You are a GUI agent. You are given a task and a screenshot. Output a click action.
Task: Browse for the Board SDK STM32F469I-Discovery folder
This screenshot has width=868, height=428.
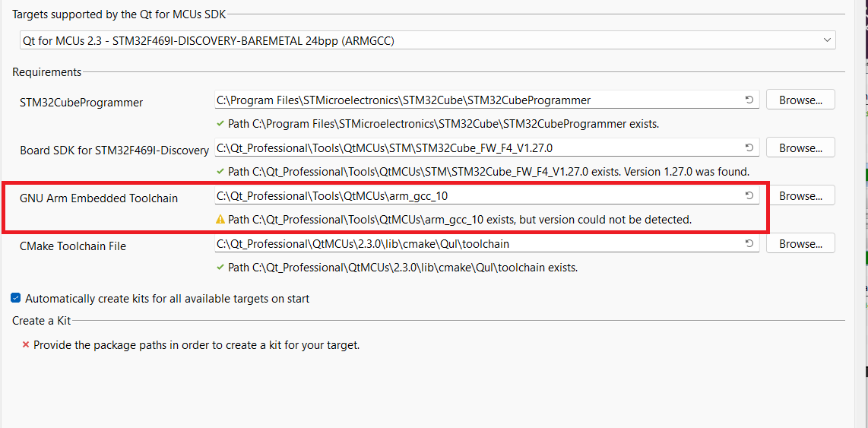coord(800,147)
